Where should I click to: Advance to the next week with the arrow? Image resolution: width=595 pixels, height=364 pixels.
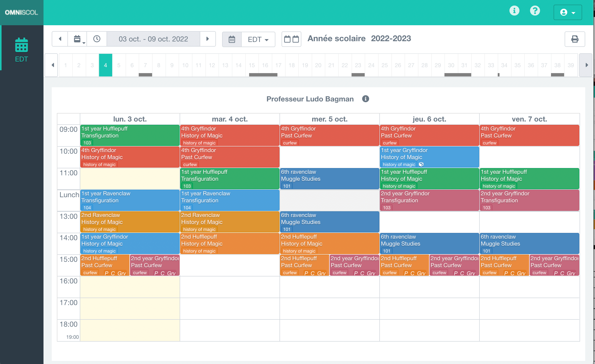[x=208, y=39]
